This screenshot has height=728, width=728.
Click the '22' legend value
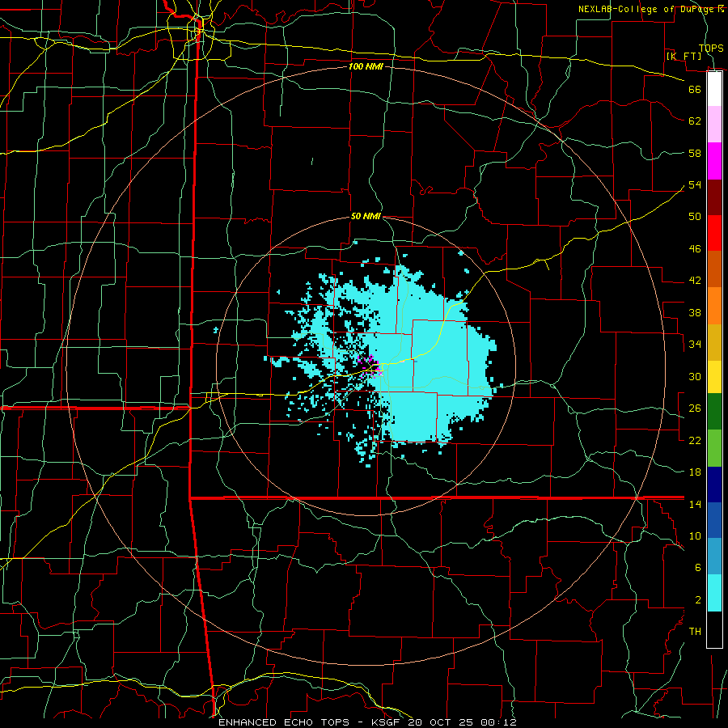[x=695, y=440]
